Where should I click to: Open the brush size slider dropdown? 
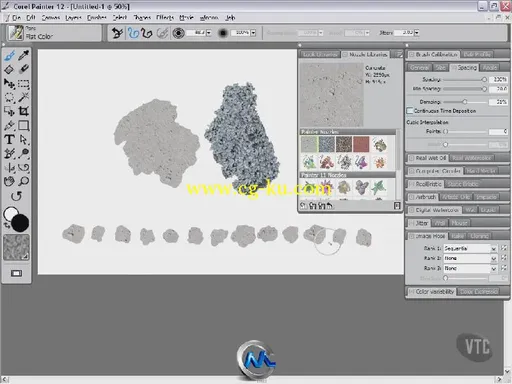click(209, 33)
